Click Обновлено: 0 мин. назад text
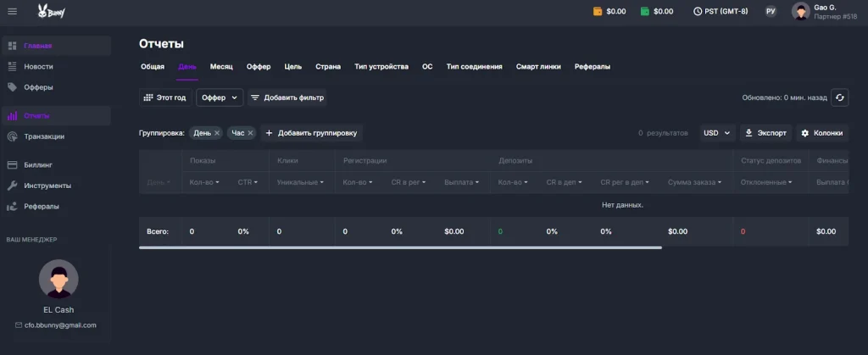The width and height of the screenshot is (868, 355). 784,97
